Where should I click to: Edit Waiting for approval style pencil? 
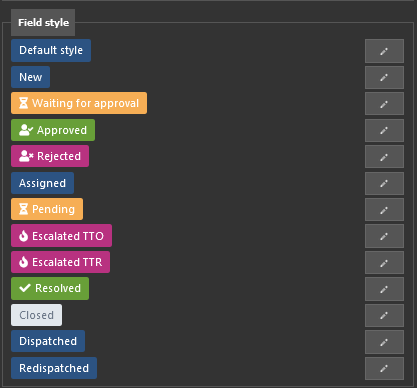point(384,104)
